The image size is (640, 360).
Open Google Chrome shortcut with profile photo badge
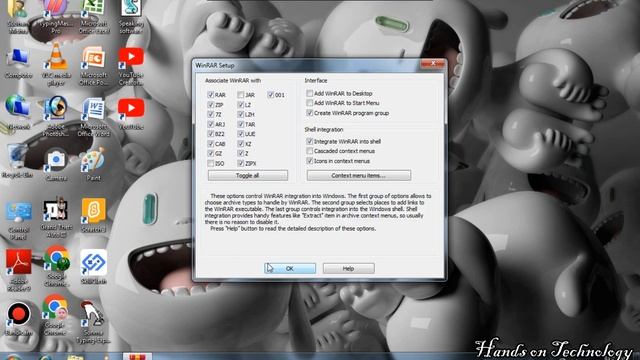[x=56, y=315]
